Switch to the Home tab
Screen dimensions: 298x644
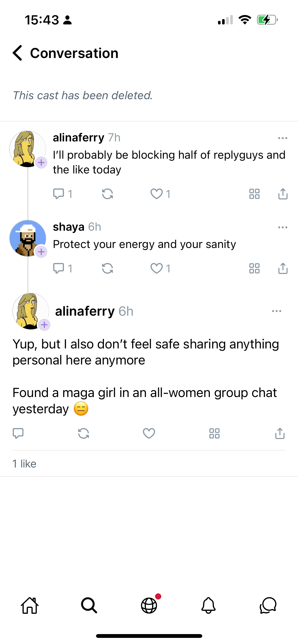(30, 606)
